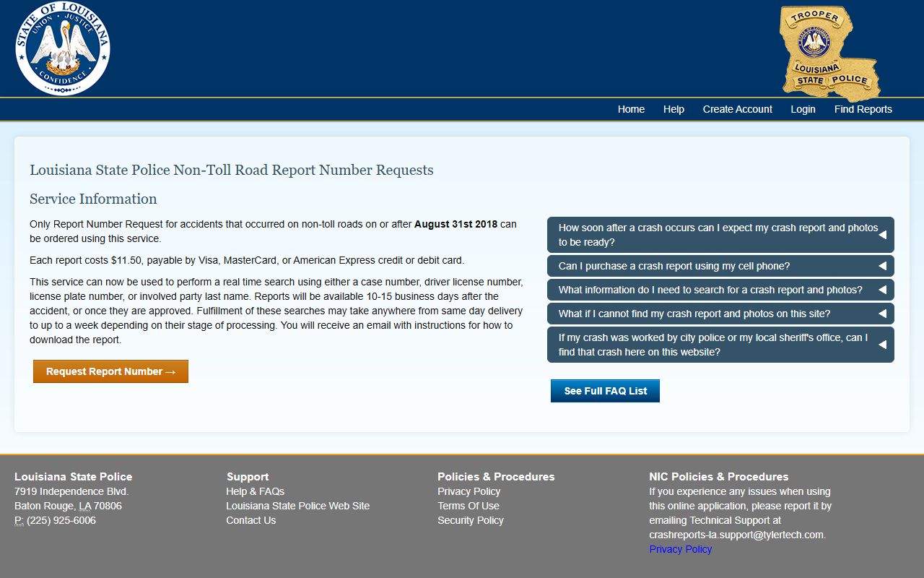
Task: Click the Service Information heading
Action: pyautogui.click(x=93, y=199)
